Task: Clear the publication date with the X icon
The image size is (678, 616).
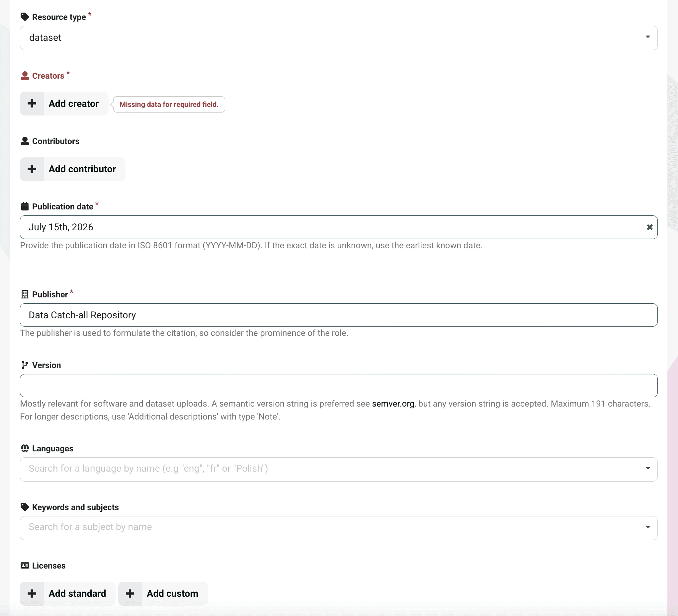Action: tap(650, 227)
